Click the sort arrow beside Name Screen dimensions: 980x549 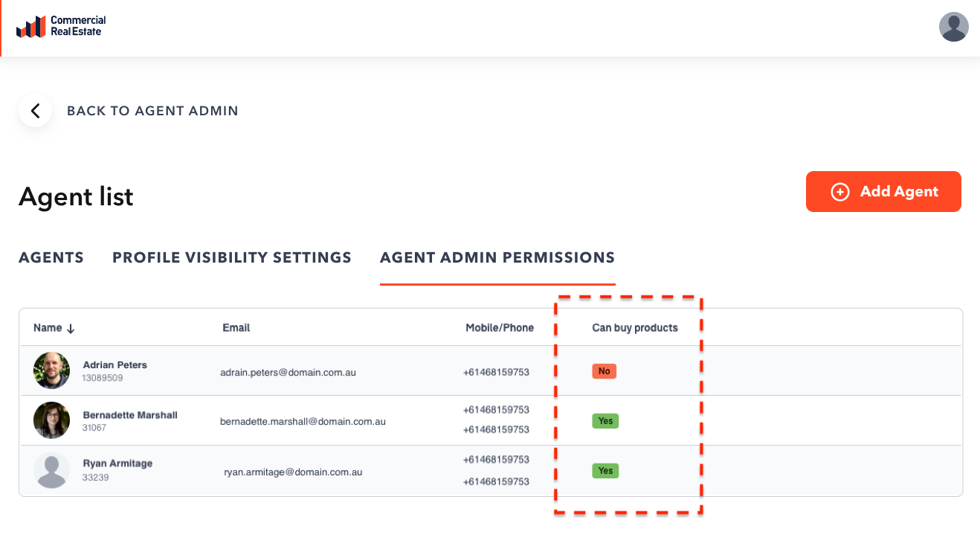(71, 328)
